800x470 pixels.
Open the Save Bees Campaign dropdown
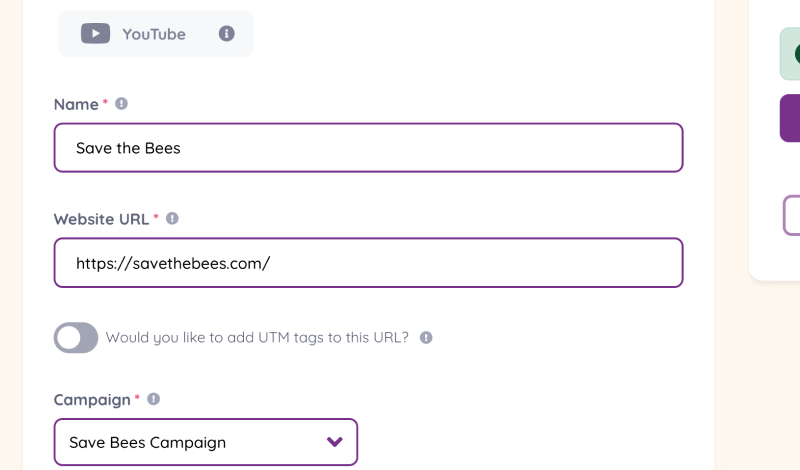pyautogui.click(x=206, y=442)
